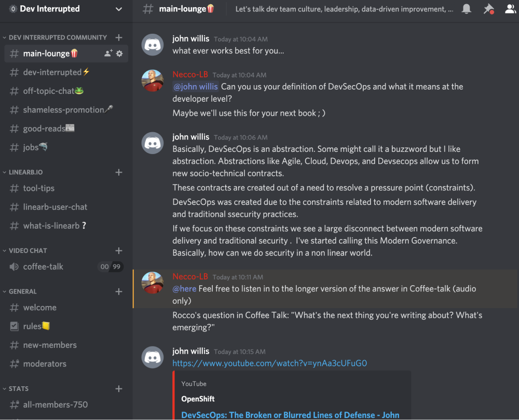The image size is (519, 420).
Task: Open the shameless-promotion channel
Action: 63,109
